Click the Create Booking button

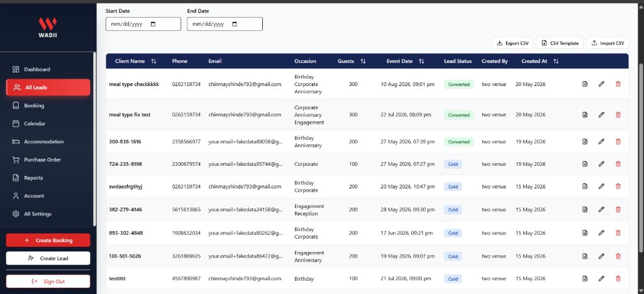point(48,240)
